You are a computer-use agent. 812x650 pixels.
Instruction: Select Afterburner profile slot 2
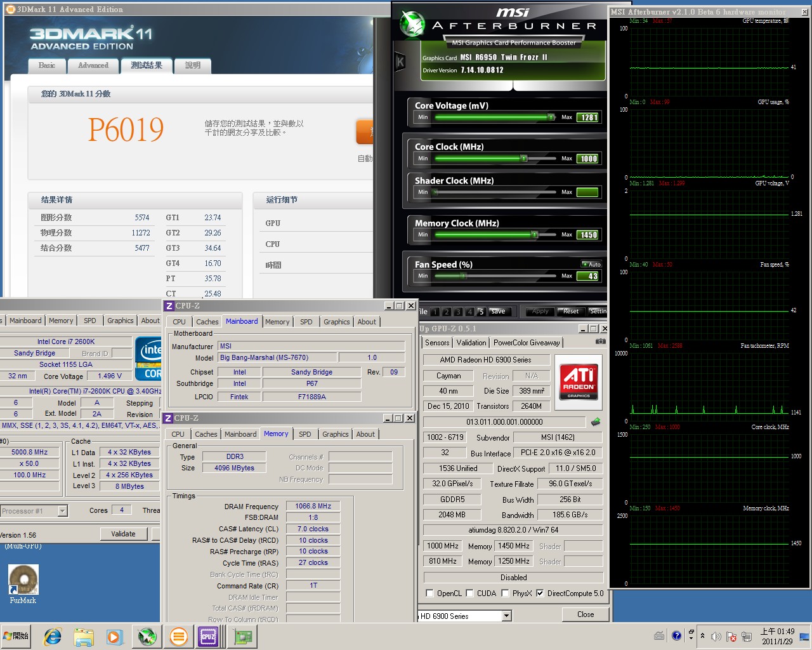[447, 312]
